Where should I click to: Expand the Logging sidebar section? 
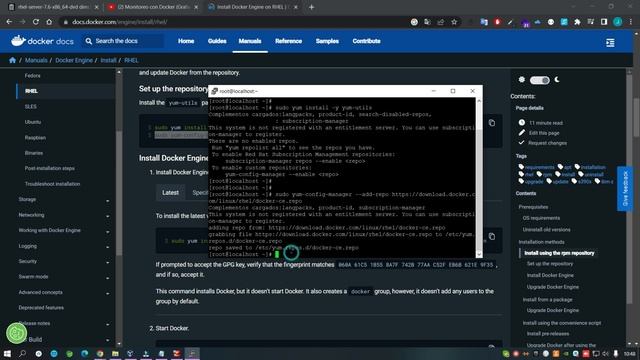108,247
